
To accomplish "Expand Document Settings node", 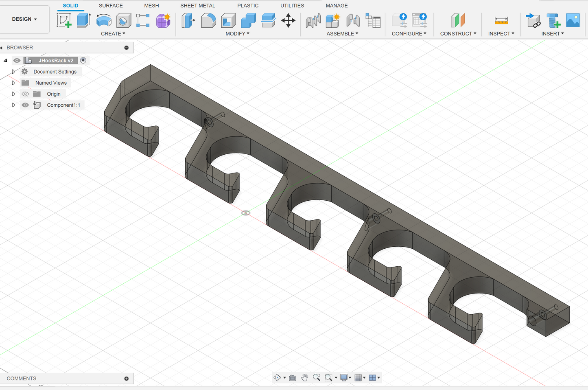I will (x=13, y=72).
